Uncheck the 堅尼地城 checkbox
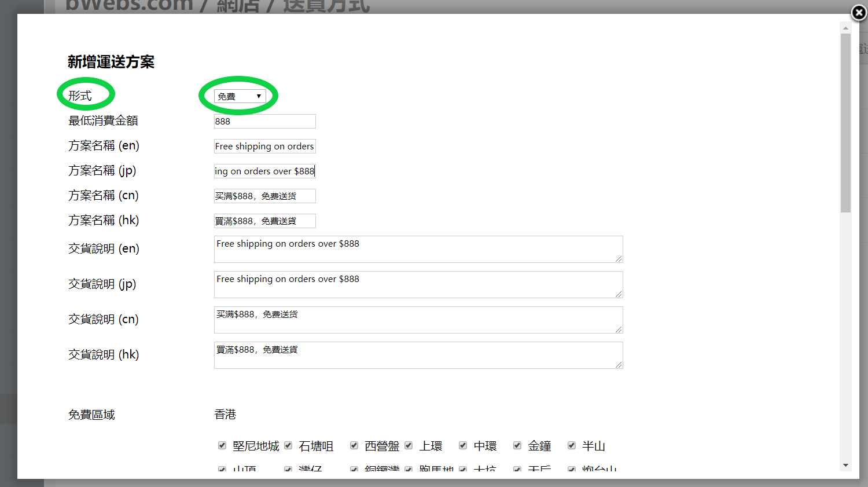 point(222,445)
